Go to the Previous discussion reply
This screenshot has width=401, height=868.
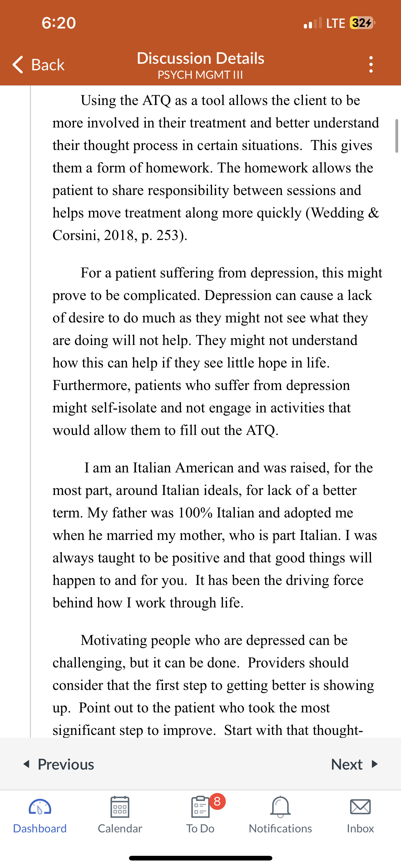59,764
